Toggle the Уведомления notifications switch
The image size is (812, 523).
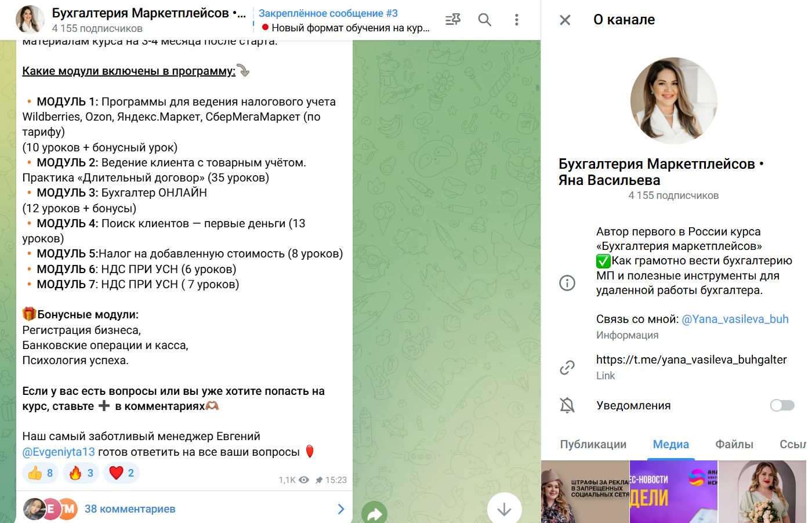pyautogui.click(x=782, y=405)
